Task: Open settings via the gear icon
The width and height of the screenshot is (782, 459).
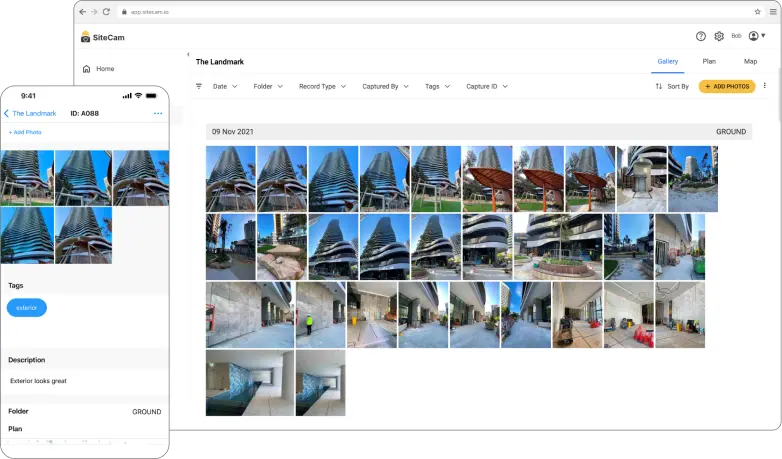Action: (x=719, y=36)
